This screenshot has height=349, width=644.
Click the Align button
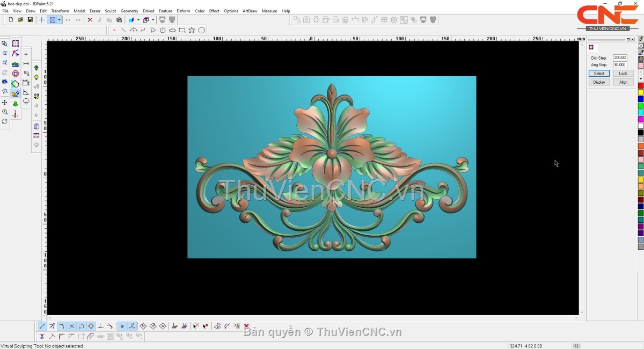[x=623, y=82]
